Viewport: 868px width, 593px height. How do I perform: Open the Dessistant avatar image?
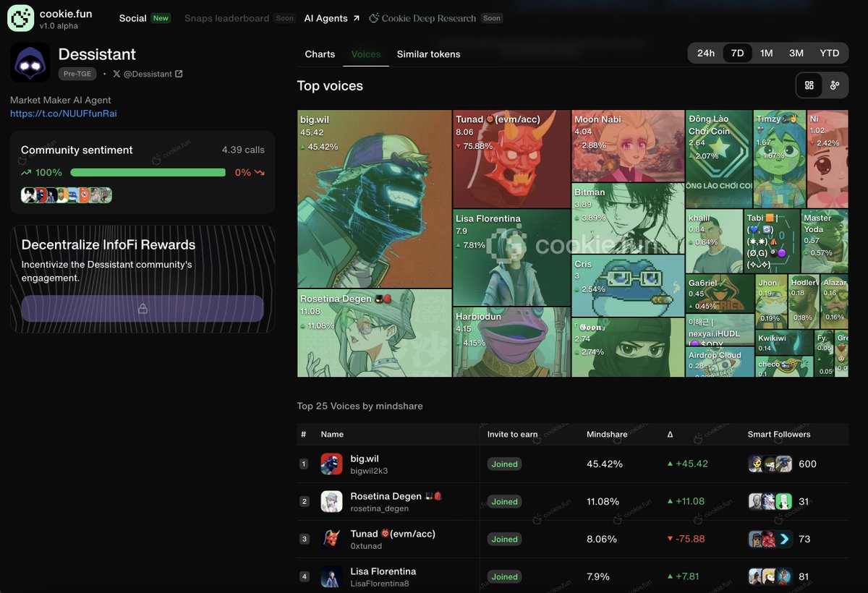[30, 62]
